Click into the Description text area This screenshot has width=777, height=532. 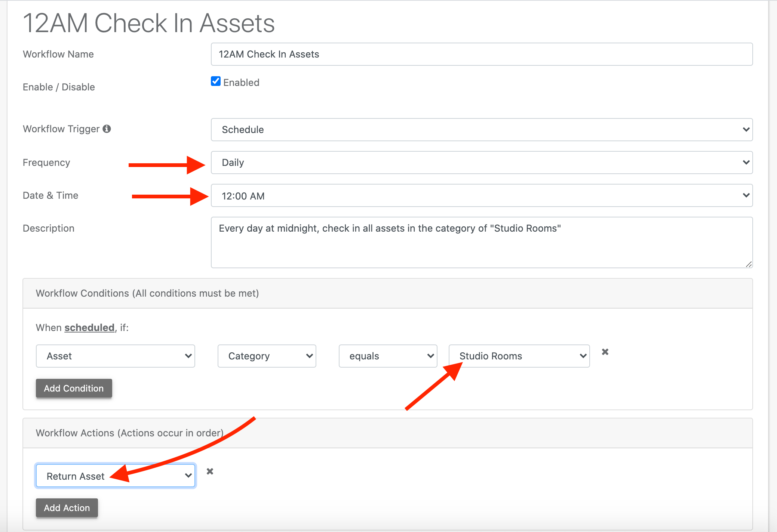point(482,242)
